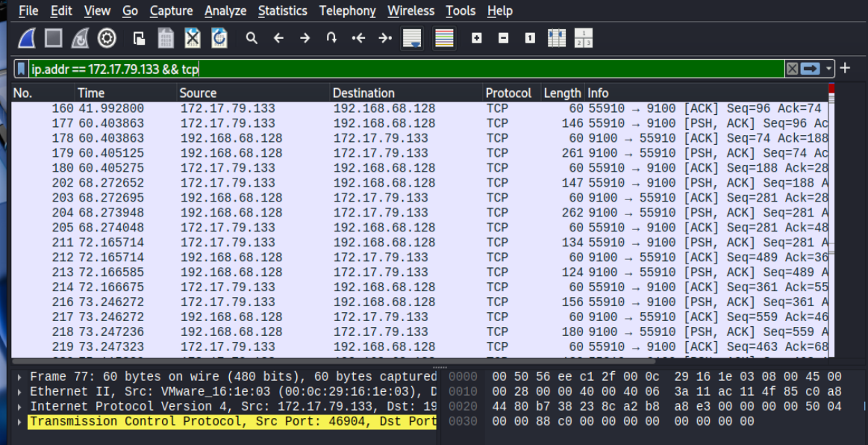868x445 pixels.
Task: Open the Tools menu
Action: click(460, 10)
